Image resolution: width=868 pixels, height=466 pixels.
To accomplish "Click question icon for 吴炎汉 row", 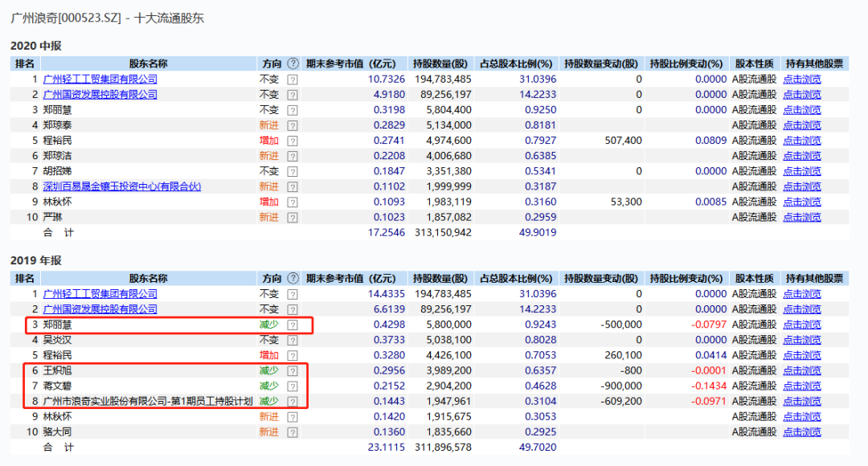I will point(293,341).
